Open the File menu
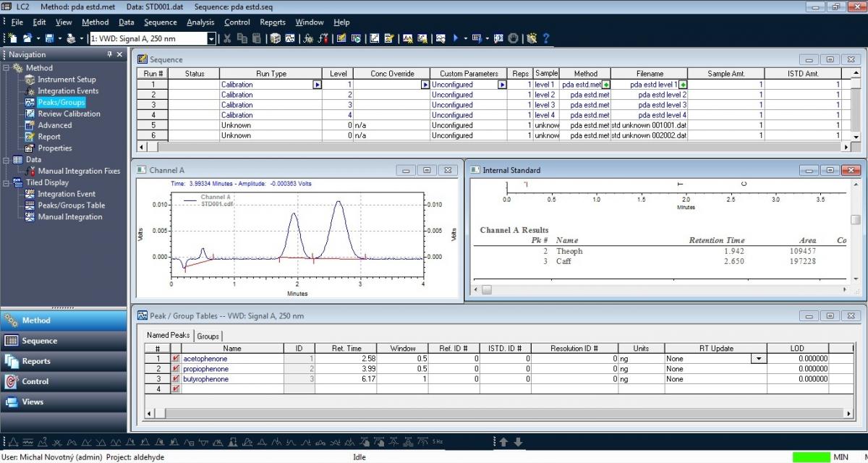The height and width of the screenshot is (463, 868). [x=17, y=22]
